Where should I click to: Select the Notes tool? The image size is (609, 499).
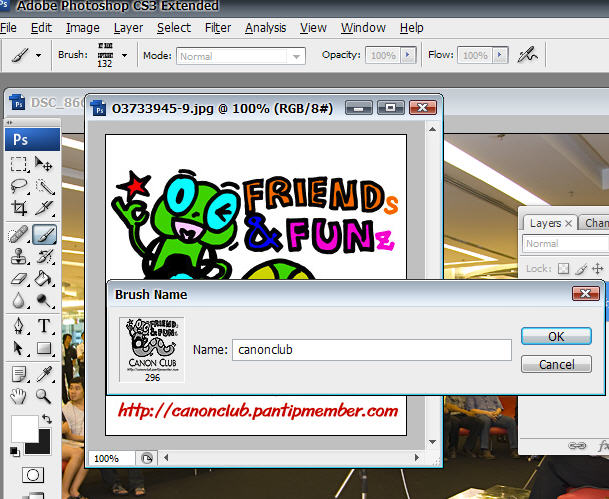coord(18,374)
